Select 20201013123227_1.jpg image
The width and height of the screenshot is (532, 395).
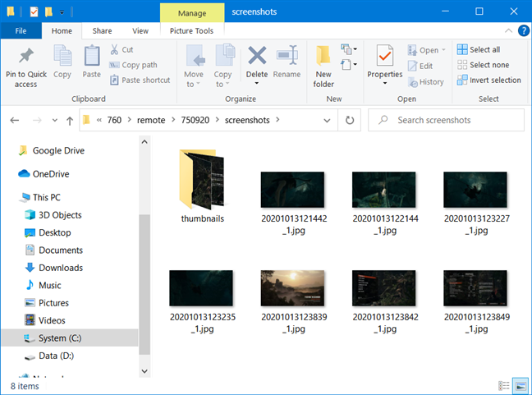tap(476, 203)
